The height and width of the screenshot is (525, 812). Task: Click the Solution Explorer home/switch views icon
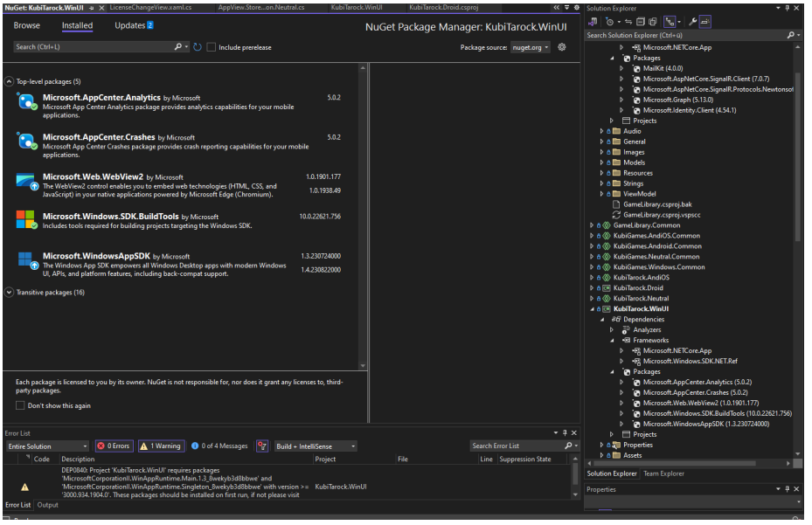click(x=593, y=22)
